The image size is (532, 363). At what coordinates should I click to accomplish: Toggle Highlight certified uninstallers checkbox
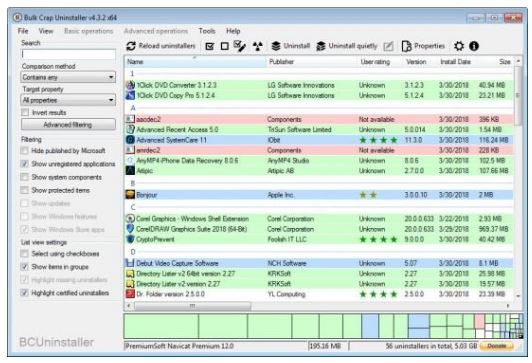[24, 293]
